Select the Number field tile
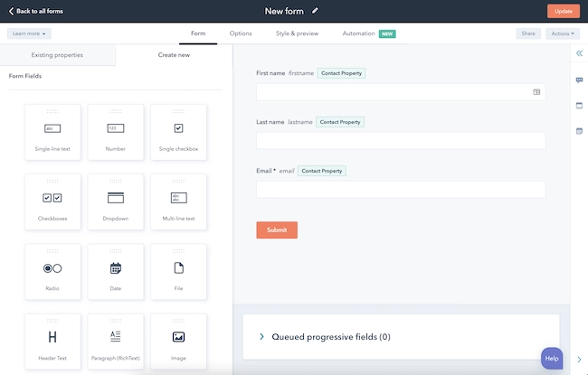The width and height of the screenshot is (588, 375). [x=116, y=132]
